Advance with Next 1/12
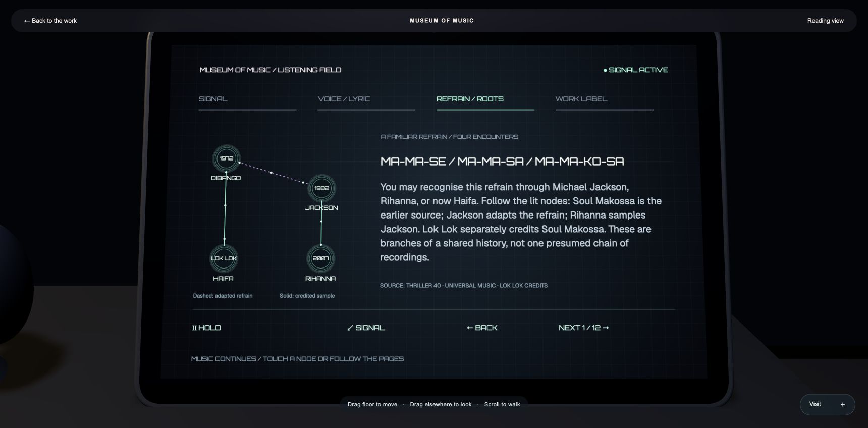The image size is (868, 428). tap(583, 328)
